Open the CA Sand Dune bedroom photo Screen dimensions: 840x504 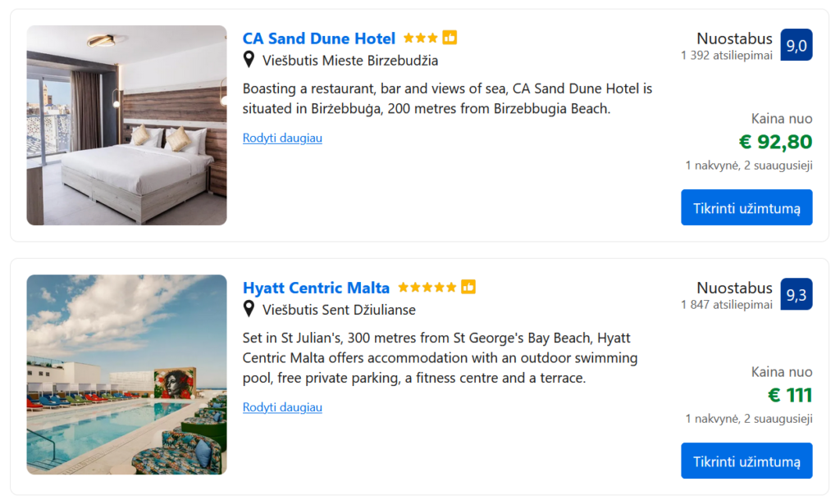point(126,125)
